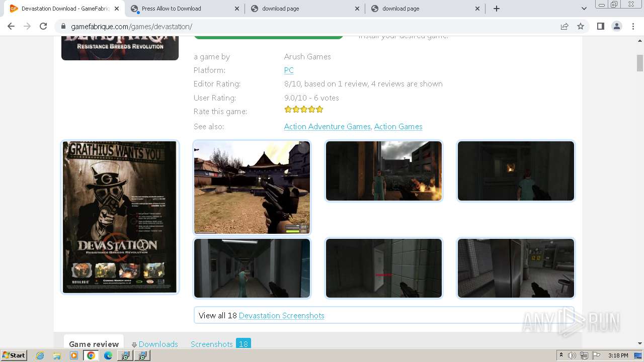Viewport: 644px width, 362px height.
Task: Open the Action Center flag icon
Action: coord(596,355)
